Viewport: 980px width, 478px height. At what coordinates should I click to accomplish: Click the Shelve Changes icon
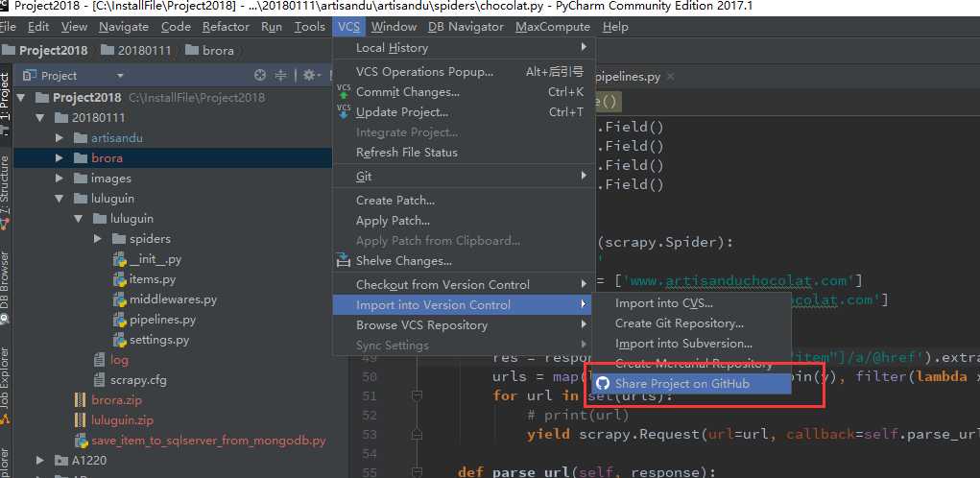click(x=344, y=260)
